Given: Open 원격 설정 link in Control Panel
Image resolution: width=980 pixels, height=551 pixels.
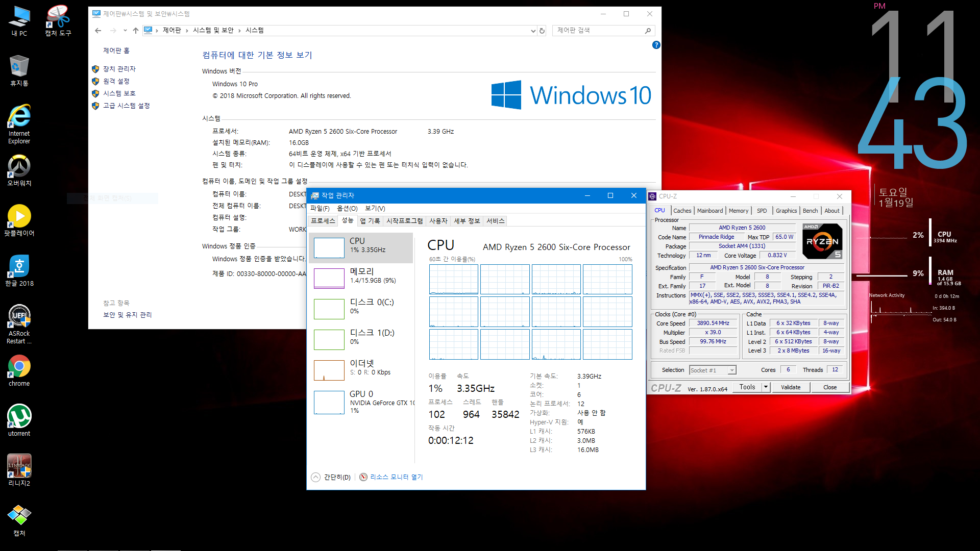Looking at the screenshot, I should point(116,81).
